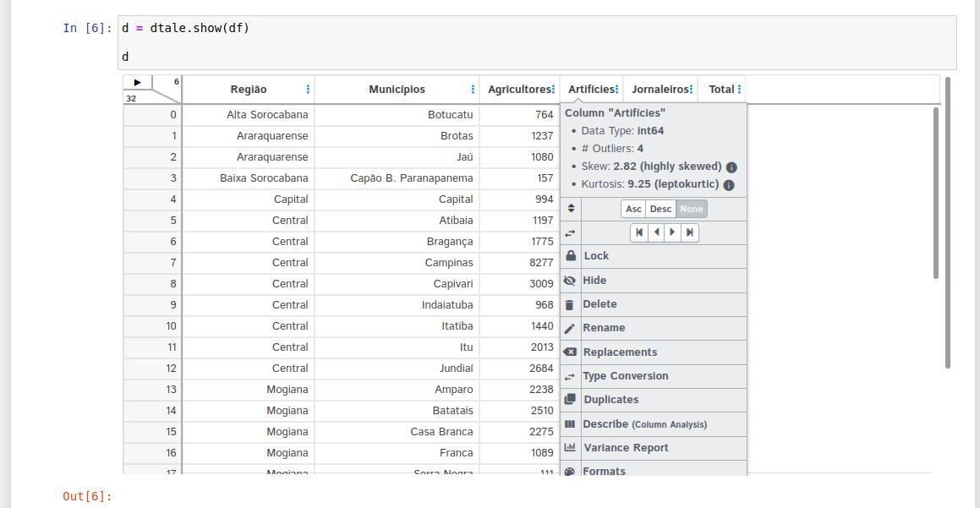Select the Total column header

pos(721,90)
